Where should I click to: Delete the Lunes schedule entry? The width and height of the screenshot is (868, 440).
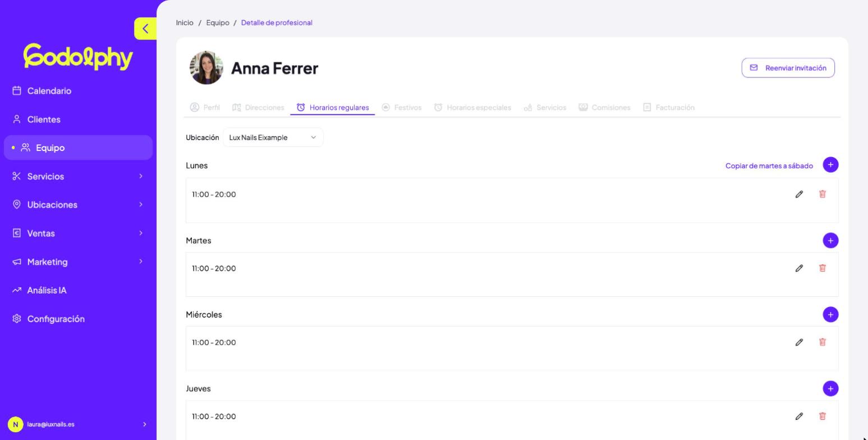pyautogui.click(x=823, y=194)
